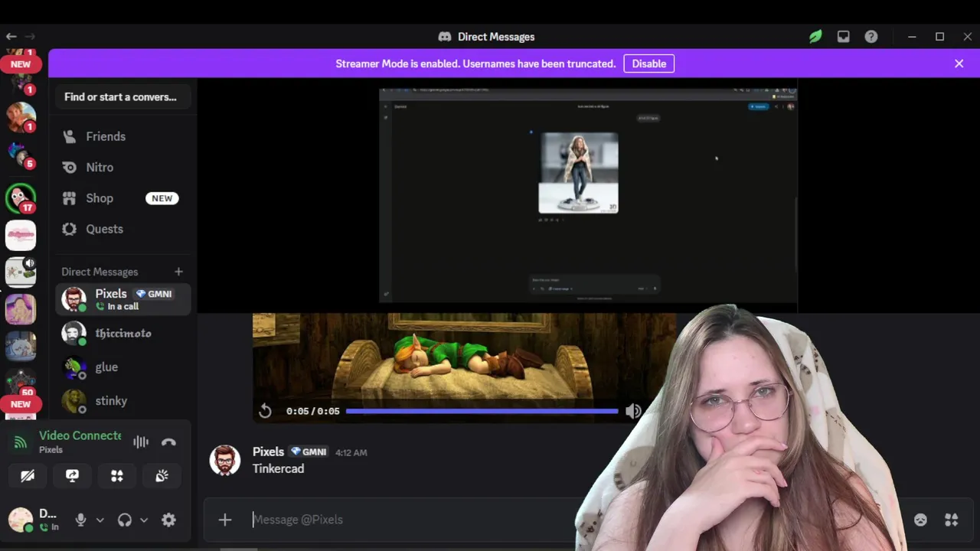Image resolution: width=980 pixels, height=551 pixels.
Task: Click the top NEW unread mentions pill
Action: (x=21, y=64)
